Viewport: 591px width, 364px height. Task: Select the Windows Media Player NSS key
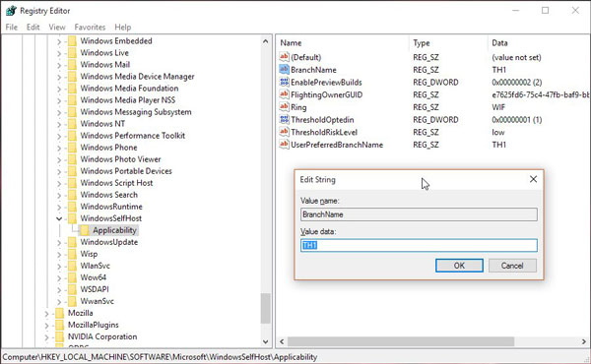point(128,100)
